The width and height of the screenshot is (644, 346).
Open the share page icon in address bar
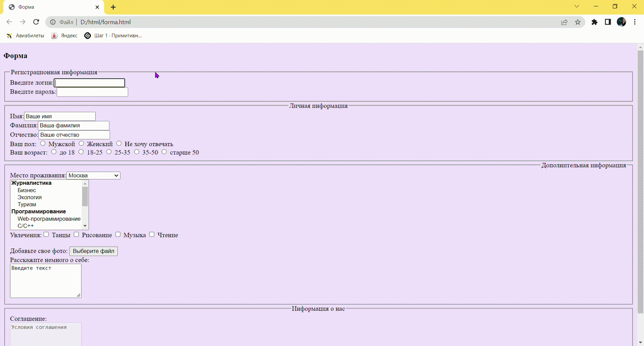tap(564, 22)
